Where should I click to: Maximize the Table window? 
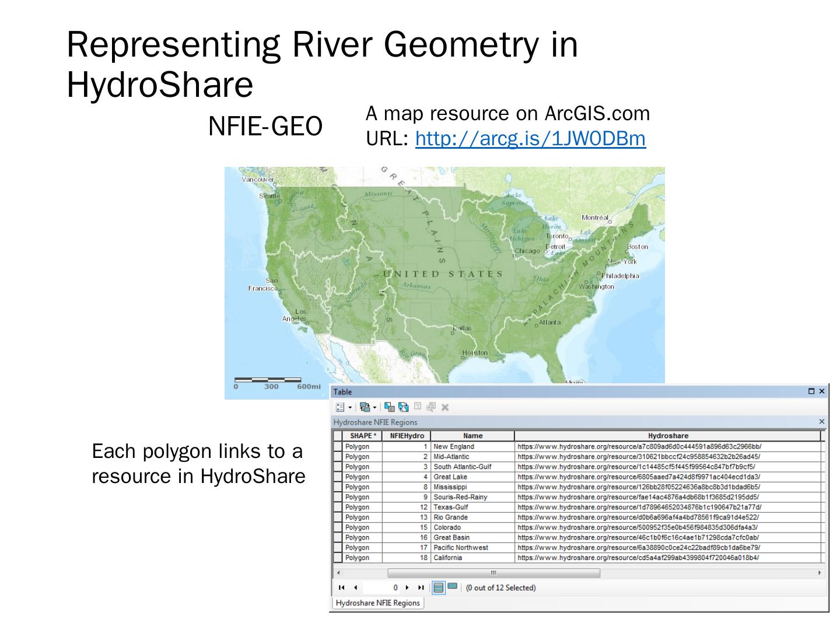point(811,391)
